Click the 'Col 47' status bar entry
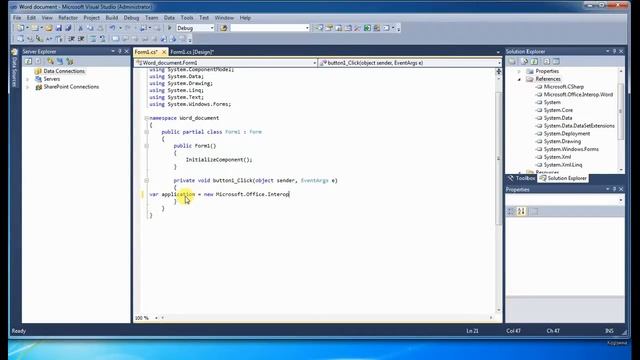 point(513,331)
